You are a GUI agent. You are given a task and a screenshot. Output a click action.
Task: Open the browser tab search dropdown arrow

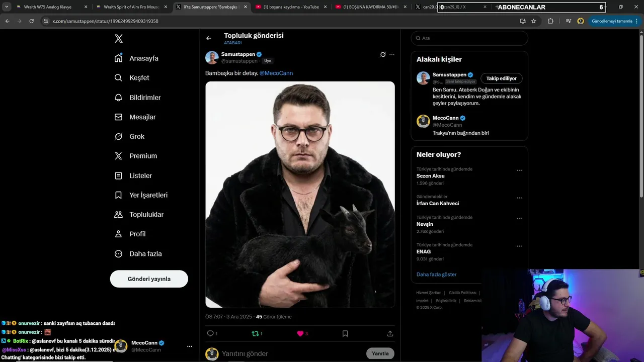pyautogui.click(x=7, y=7)
